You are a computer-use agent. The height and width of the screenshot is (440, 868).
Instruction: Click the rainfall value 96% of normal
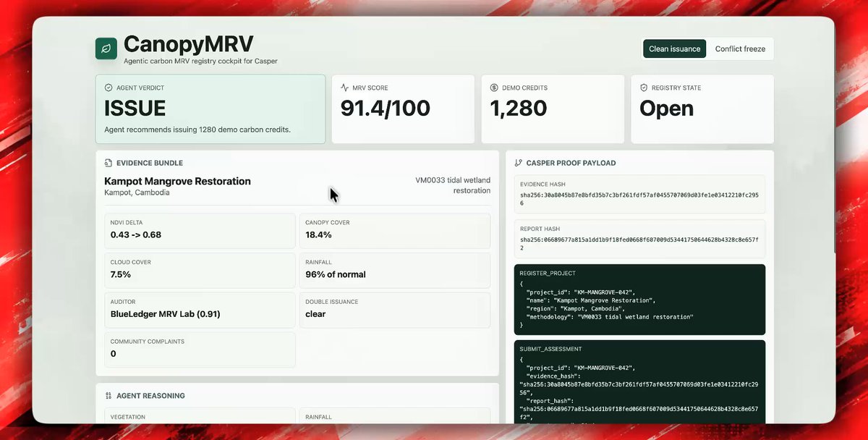pos(336,274)
